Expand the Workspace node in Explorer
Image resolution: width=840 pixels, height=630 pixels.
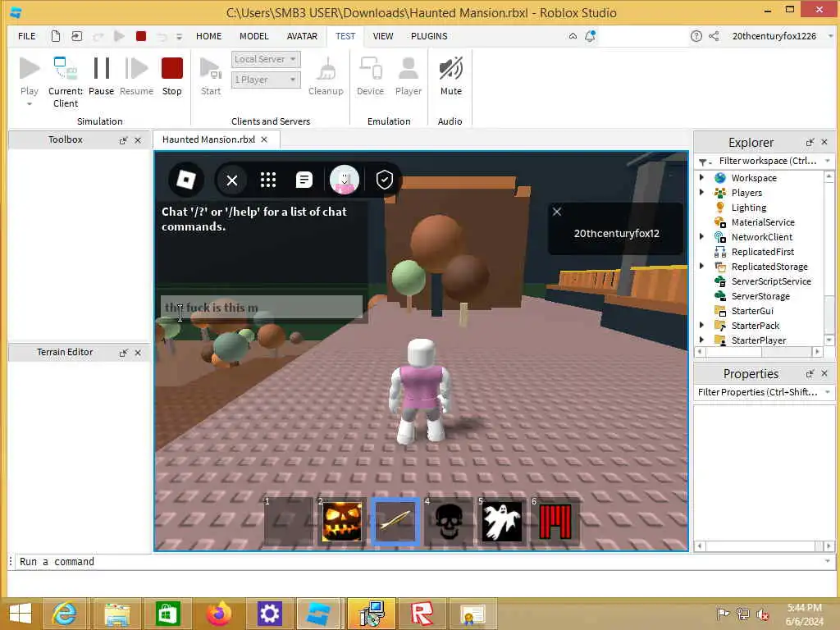point(702,177)
